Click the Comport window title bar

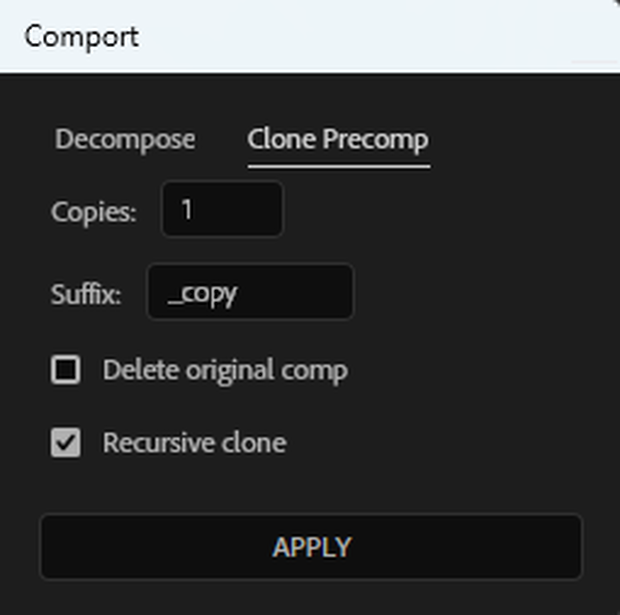[310, 36]
